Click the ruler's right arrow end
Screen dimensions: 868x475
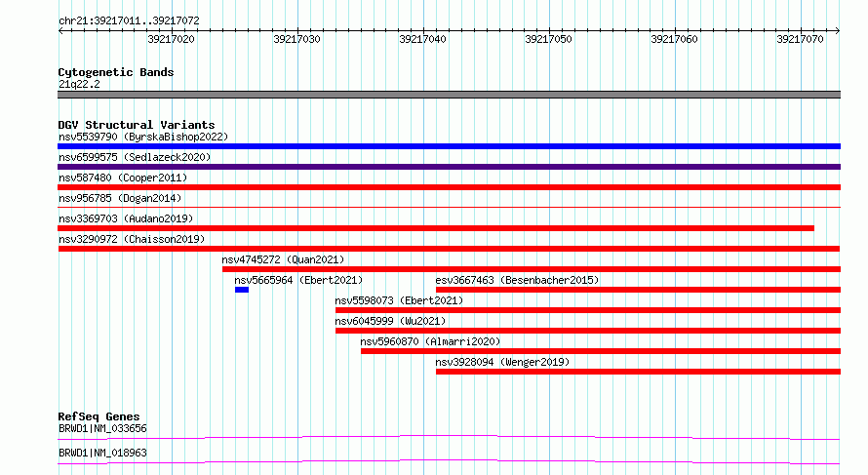[838, 31]
